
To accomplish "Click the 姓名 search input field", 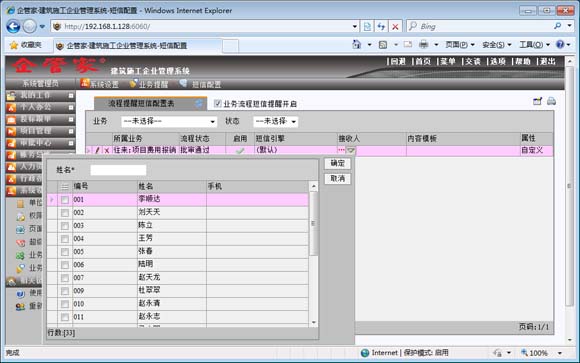I will click(118, 170).
